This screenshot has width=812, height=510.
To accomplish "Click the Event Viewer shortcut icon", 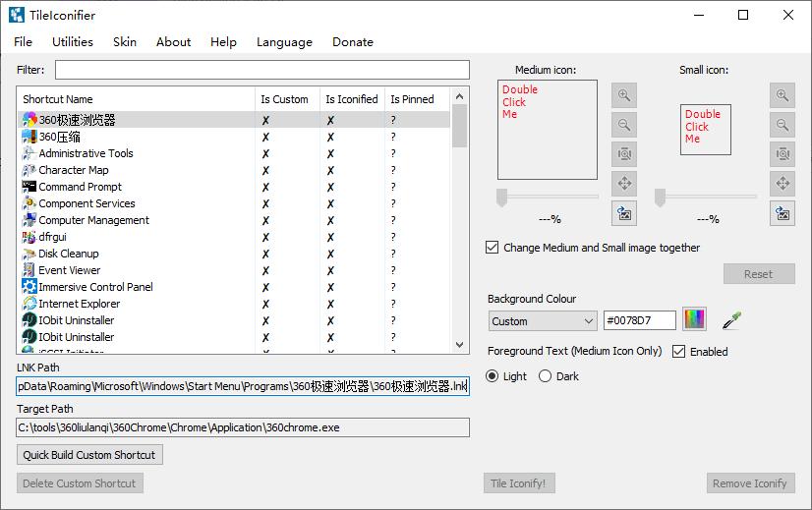I will click(x=29, y=270).
